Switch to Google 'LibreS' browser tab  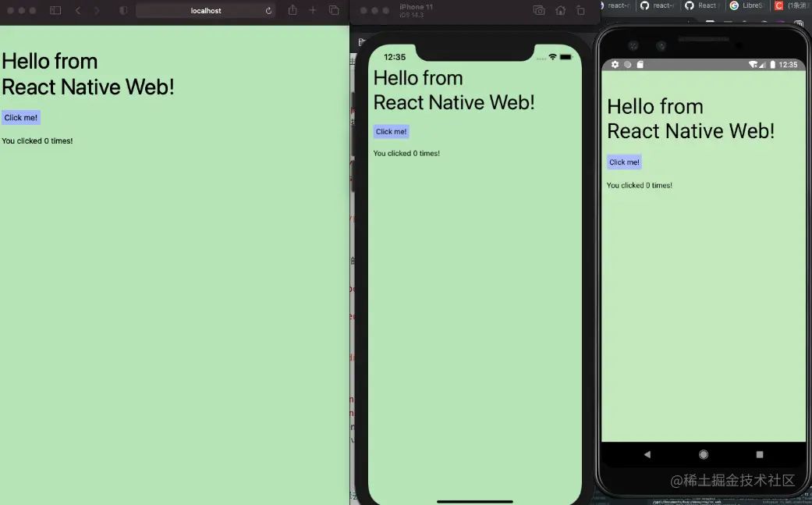[x=746, y=5]
